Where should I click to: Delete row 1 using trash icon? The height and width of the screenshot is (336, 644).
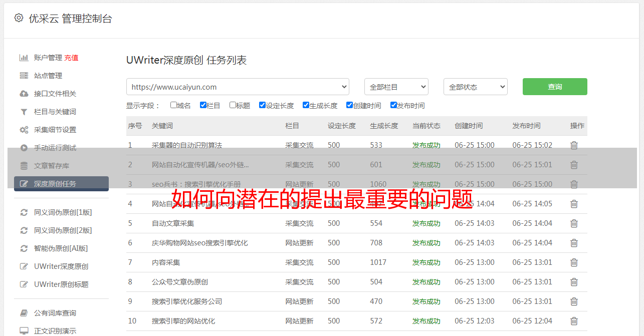[x=574, y=145]
